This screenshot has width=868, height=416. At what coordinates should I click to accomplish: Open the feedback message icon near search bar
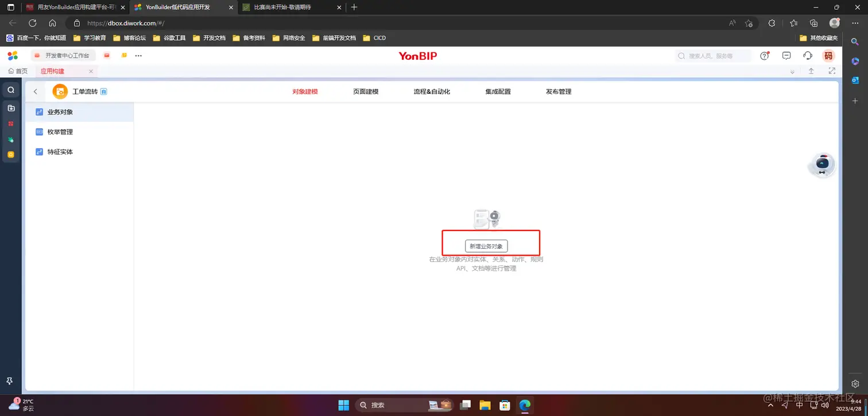point(786,55)
